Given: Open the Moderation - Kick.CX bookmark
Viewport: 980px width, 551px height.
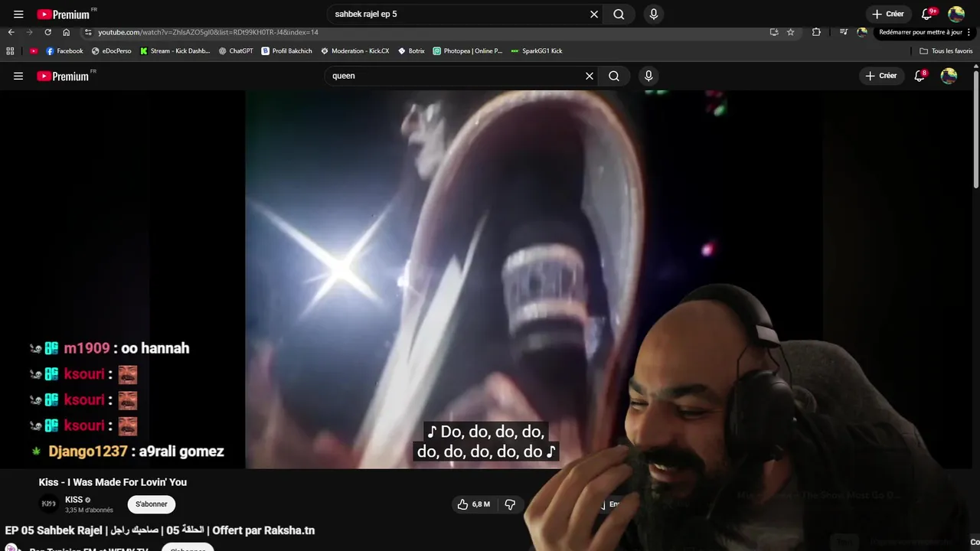Looking at the screenshot, I should coord(355,51).
